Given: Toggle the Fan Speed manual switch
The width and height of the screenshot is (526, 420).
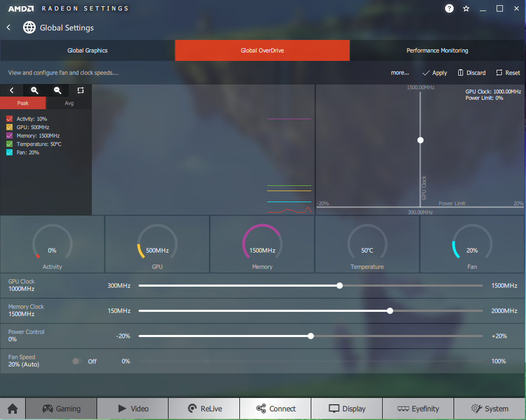Looking at the screenshot, I should point(77,361).
